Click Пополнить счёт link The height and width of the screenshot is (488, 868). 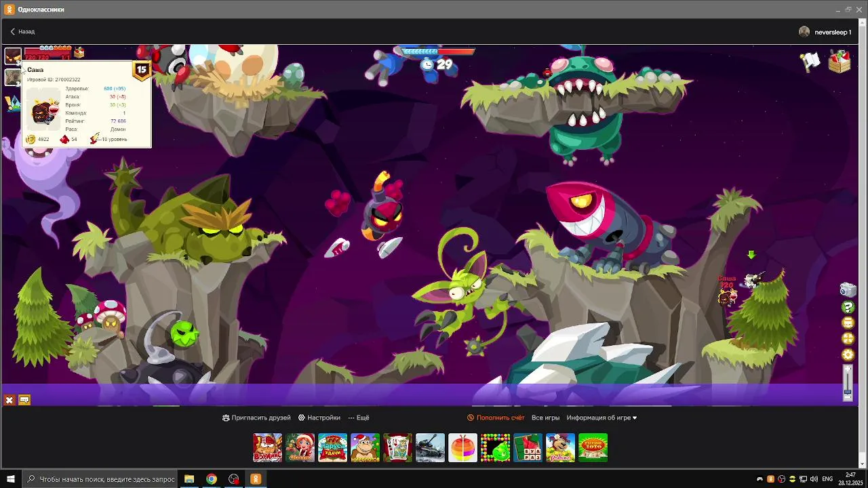pos(496,418)
